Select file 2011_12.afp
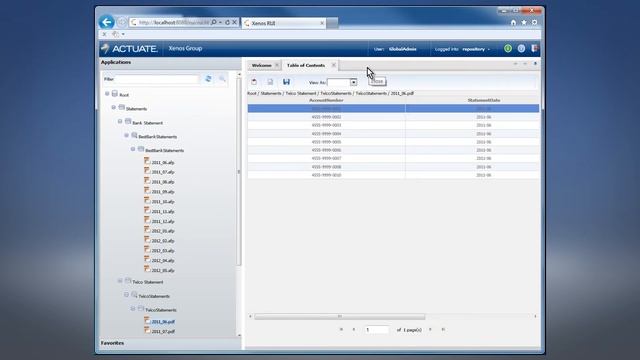This screenshot has height=360, width=640. pos(163,221)
